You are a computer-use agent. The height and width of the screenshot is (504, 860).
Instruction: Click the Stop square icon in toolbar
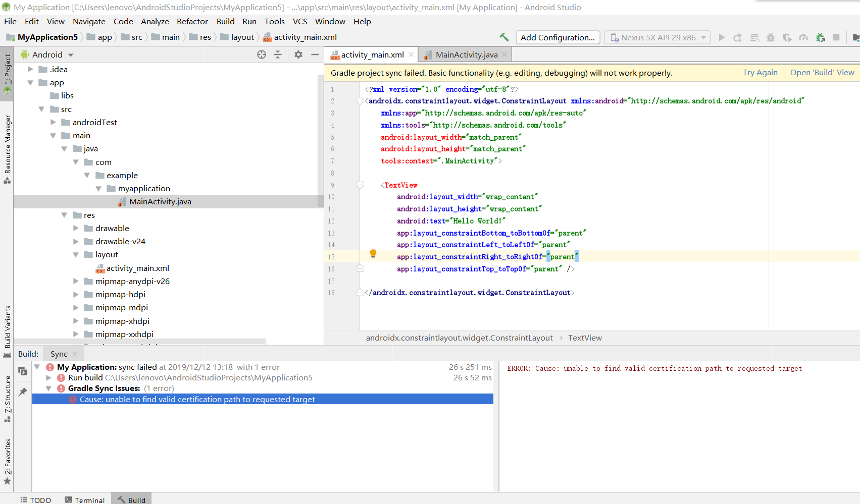point(836,37)
